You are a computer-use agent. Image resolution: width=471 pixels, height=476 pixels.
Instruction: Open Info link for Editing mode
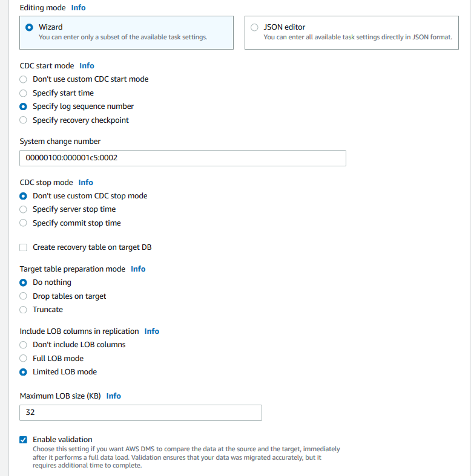tap(78, 8)
